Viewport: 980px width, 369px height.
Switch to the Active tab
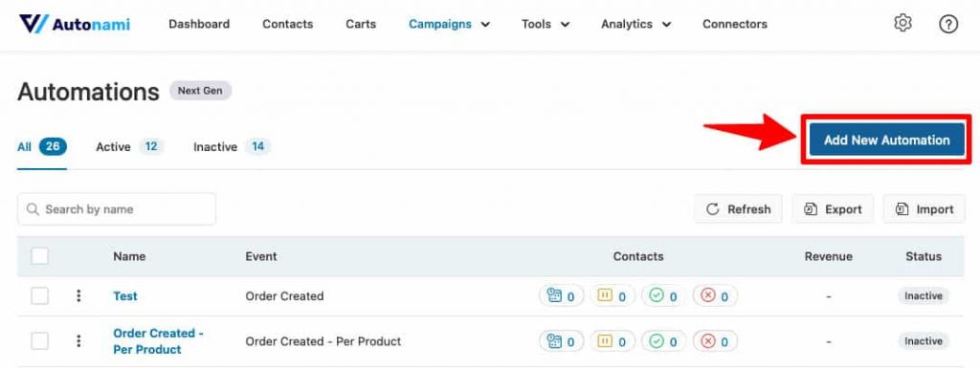pyautogui.click(x=129, y=147)
